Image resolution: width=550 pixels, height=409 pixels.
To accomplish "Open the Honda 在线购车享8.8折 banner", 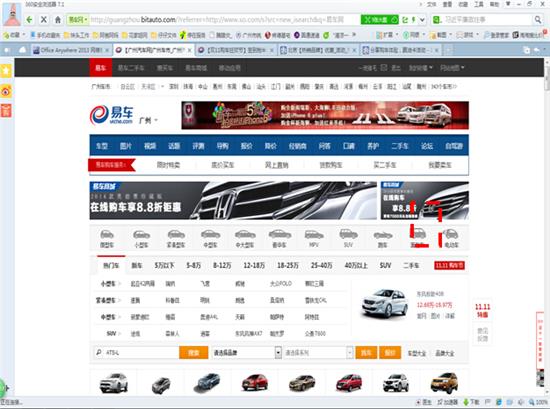I will pos(233,201).
